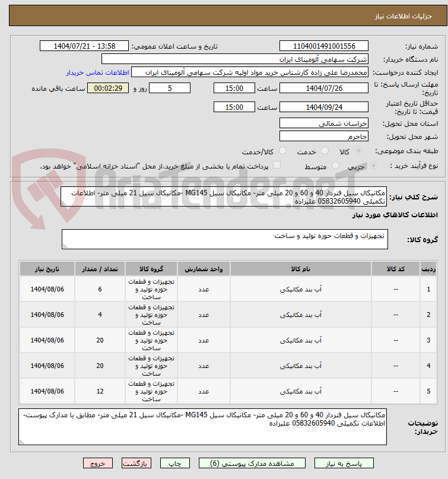Click the کد کالا column header
This screenshot has width=448, height=479.
[395, 269]
